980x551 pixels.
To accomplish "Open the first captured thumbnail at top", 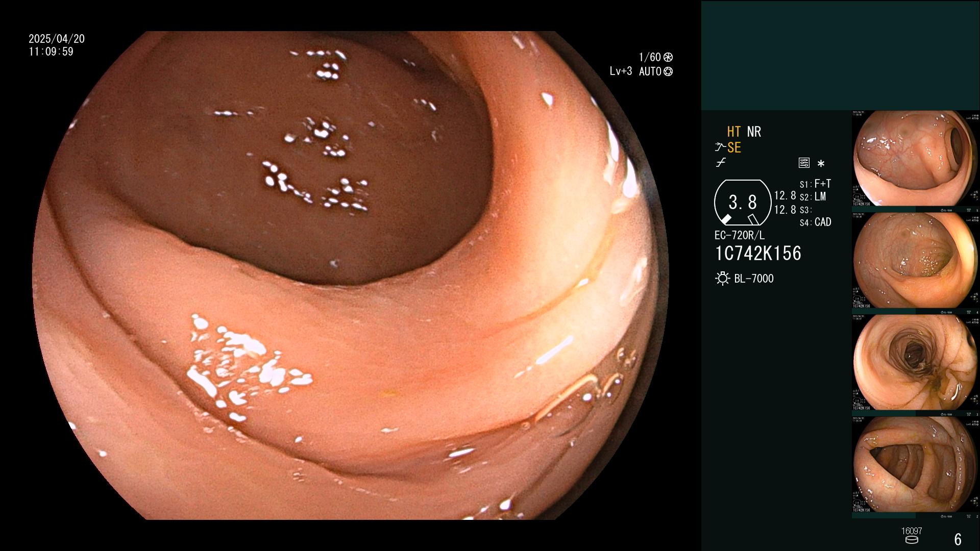I will click(x=915, y=159).
